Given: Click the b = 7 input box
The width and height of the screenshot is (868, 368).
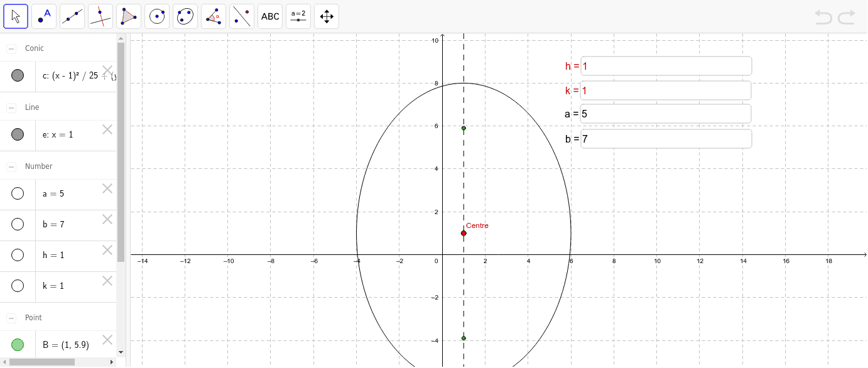Looking at the screenshot, I should pyautogui.click(x=666, y=139).
